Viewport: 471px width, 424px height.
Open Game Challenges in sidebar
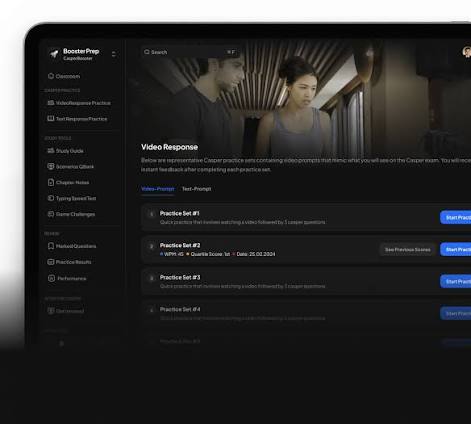coord(71,214)
